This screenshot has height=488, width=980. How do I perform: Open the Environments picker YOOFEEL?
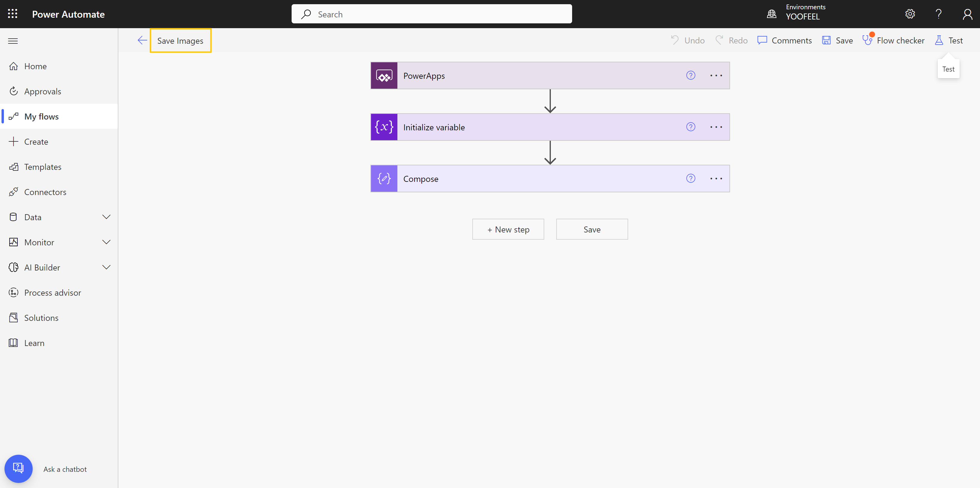[797, 13]
